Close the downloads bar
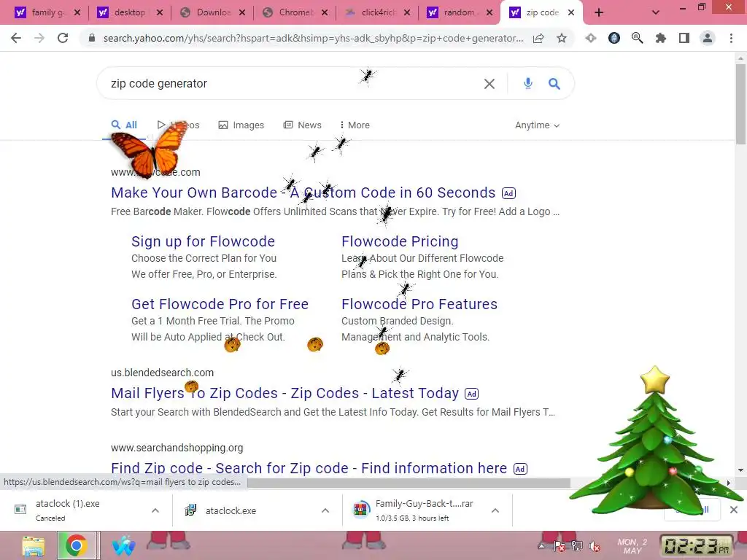This screenshot has width=747, height=560. click(x=734, y=510)
